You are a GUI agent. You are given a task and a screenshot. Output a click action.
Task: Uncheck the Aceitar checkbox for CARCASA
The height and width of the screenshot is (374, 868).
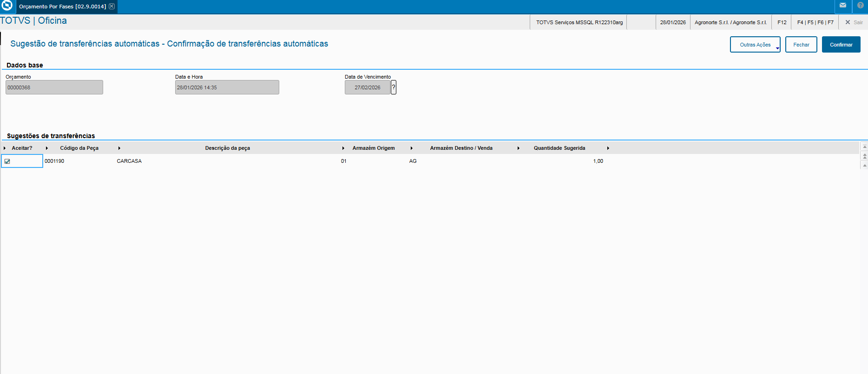coord(7,161)
